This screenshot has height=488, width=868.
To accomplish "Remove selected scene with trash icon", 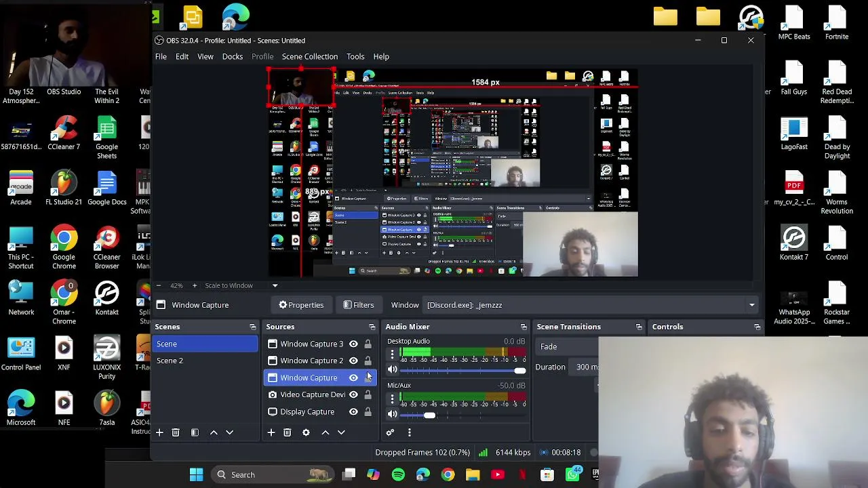I will [176, 432].
